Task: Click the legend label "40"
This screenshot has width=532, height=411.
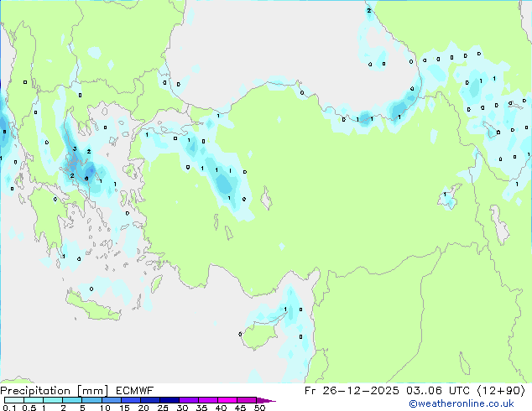Action: coord(221,408)
